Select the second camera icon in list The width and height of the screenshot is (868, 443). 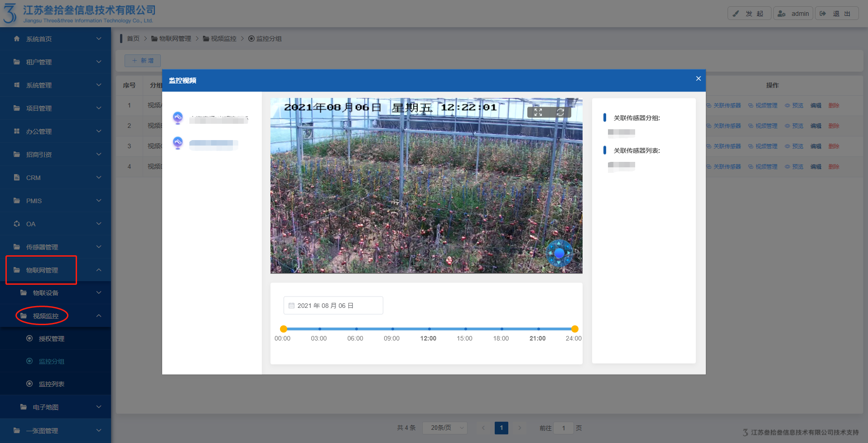pos(178,143)
